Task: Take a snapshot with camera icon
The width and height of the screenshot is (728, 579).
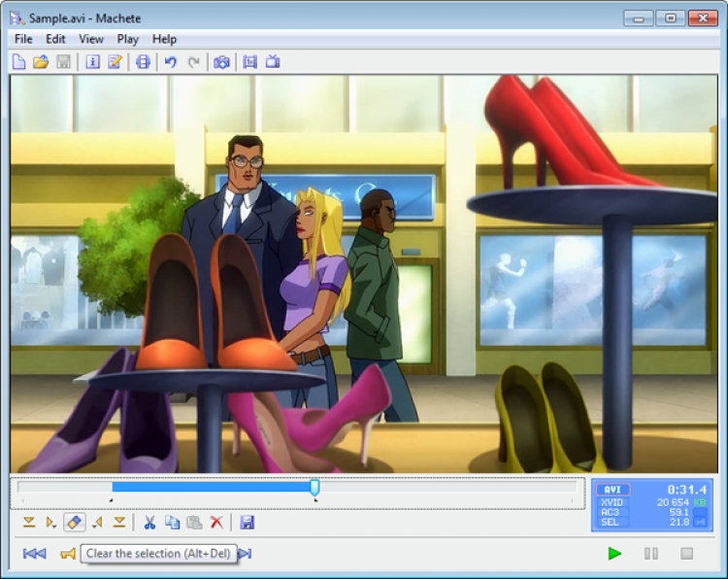Action: coord(221,62)
